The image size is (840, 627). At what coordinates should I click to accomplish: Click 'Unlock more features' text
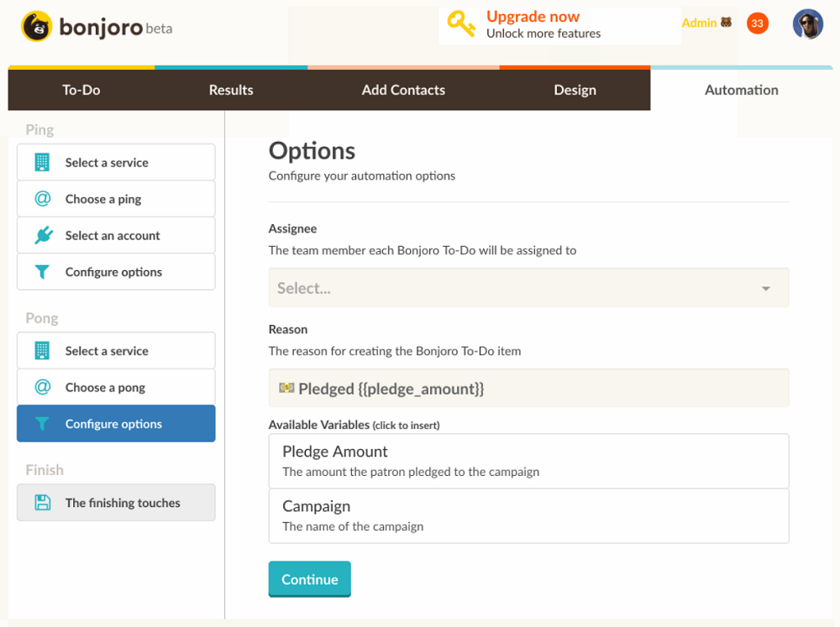click(x=543, y=34)
